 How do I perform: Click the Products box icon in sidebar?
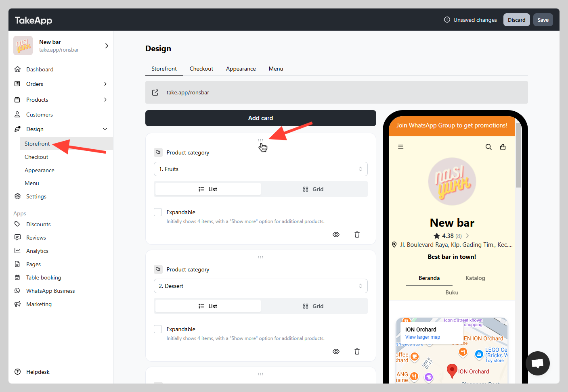(x=17, y=100)
